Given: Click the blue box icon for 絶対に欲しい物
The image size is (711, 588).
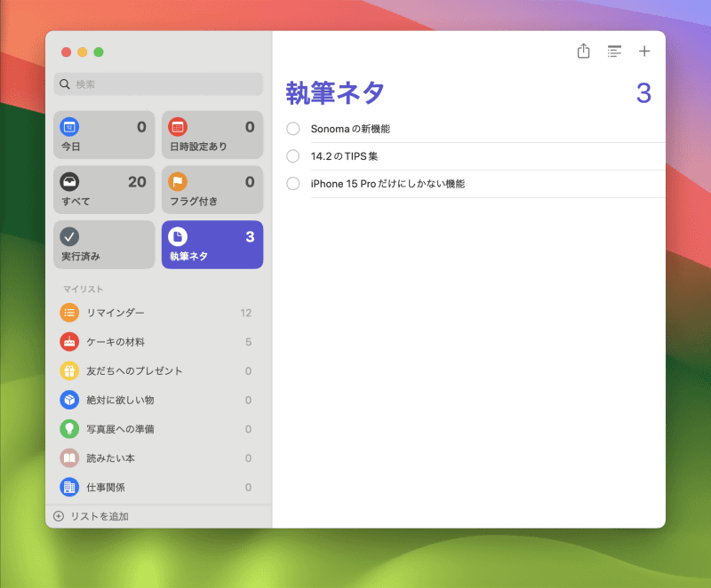Looking at the screenshot, I should coord(69,400).
